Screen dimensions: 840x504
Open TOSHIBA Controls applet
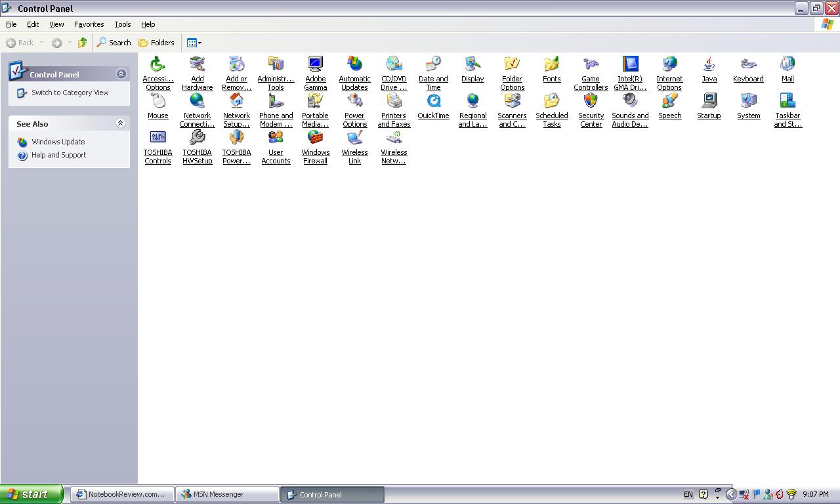coord(157,138)
